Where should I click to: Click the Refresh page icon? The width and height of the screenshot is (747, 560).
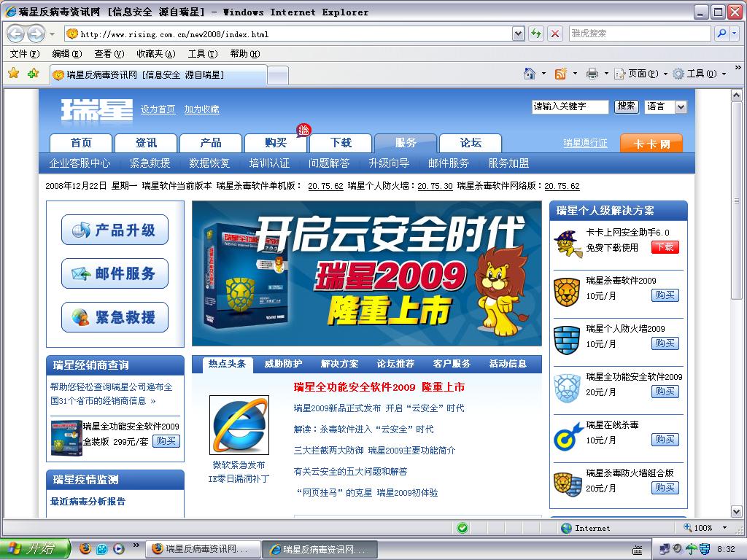(x=536, y=34)
